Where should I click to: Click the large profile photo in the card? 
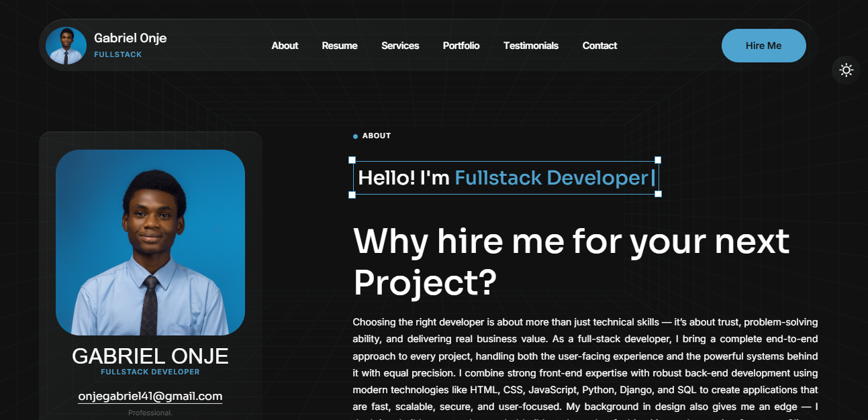(x=150, y=242)
